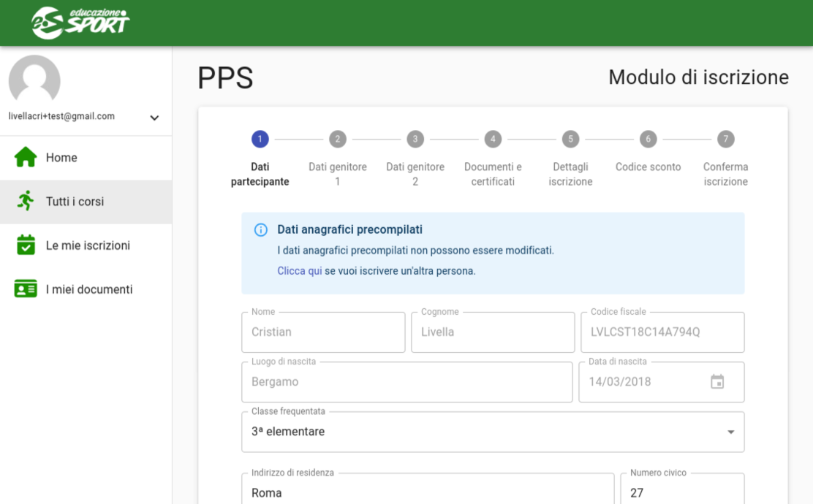Select step 5 Dettagli iscrizione
The image size is (813, 504).
pyautogui.click(x=570, y=140)
